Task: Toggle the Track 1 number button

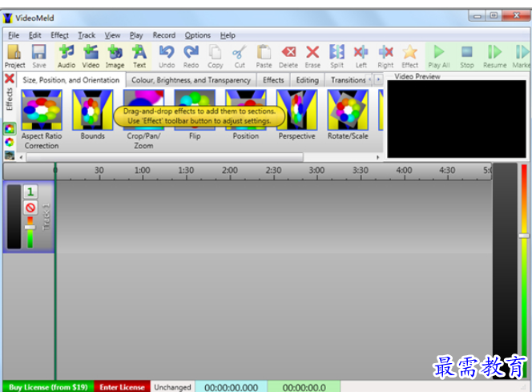Action: (x=30, y=192)
